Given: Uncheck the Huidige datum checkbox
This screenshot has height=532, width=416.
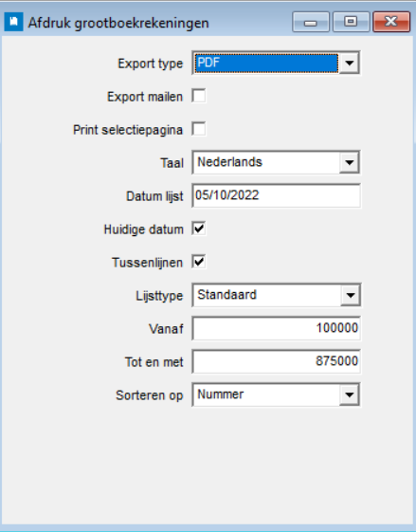Looking at the screenshot, I should [199, 229].
